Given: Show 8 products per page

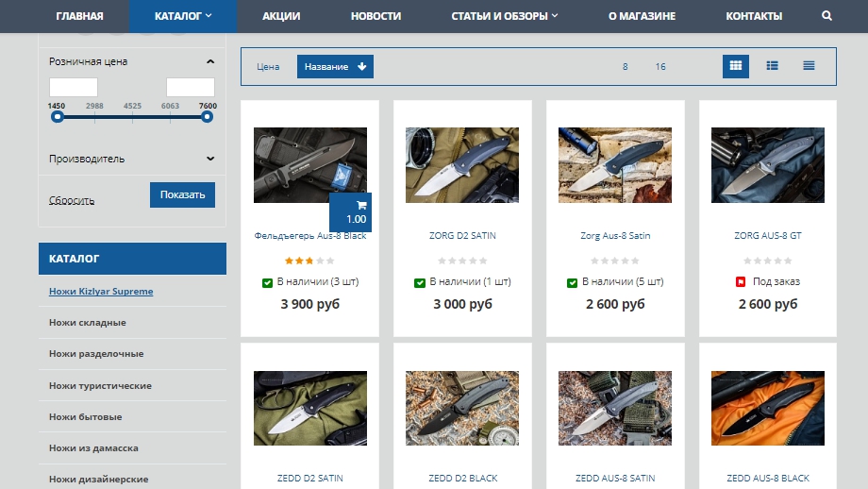Looking at the screenshot, I should pyautogui.click(x=625, y=66).
